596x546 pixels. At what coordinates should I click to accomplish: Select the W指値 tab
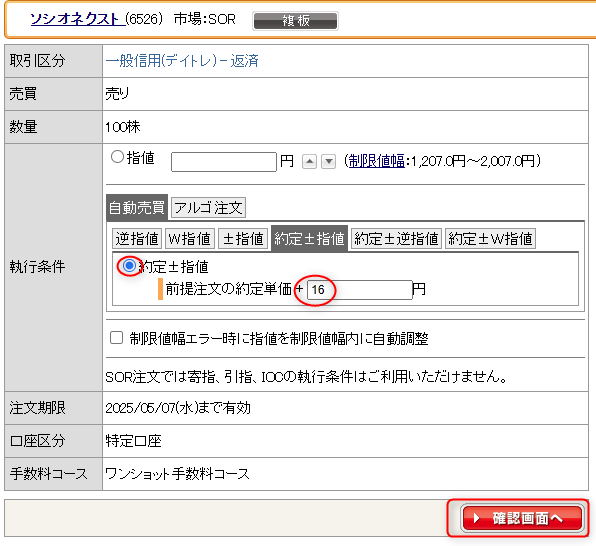pos(190,239)
